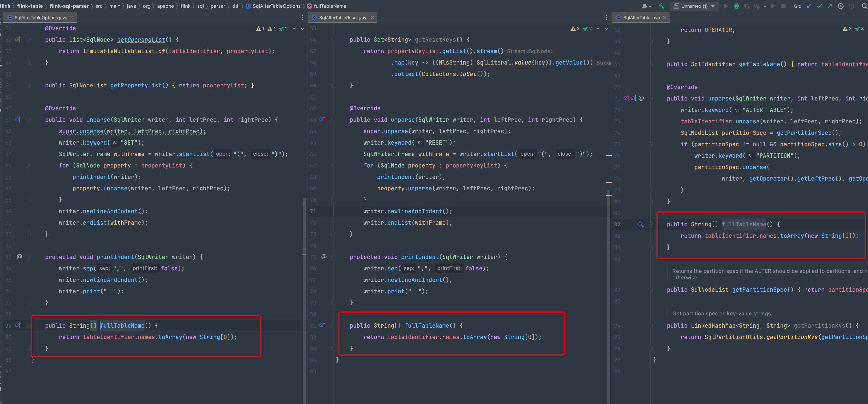868x404 pixels.
Task: Open the Unnamed (1) run configuration dropdown
Action: (x=694, y=6)
